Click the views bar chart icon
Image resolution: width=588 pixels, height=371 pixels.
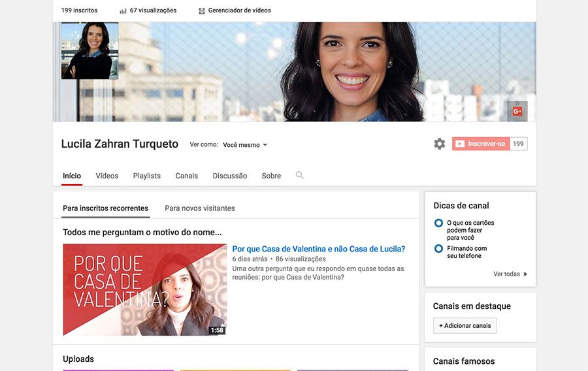point(123,11)
